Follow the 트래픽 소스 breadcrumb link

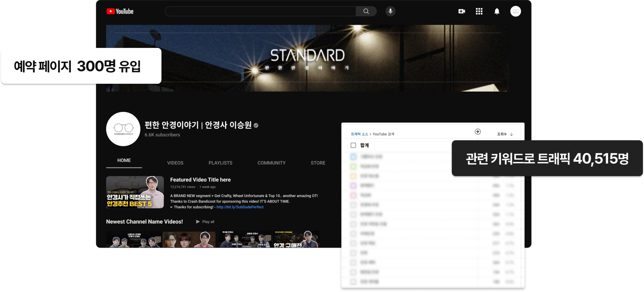click(x=360, y=134)
